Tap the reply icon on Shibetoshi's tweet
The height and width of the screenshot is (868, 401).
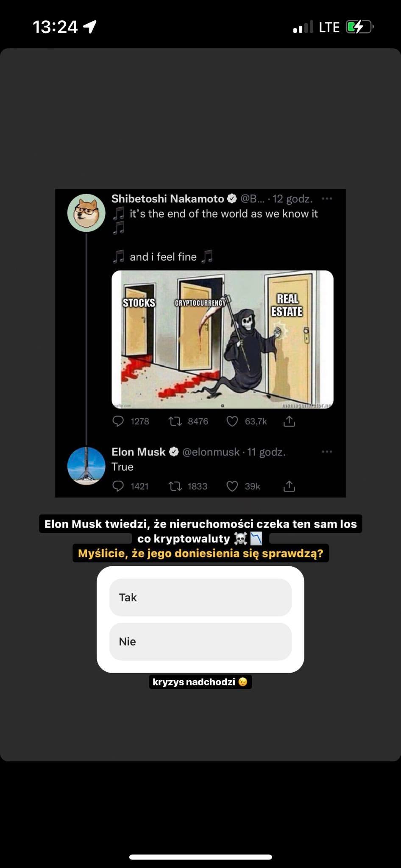coord(118,421)
